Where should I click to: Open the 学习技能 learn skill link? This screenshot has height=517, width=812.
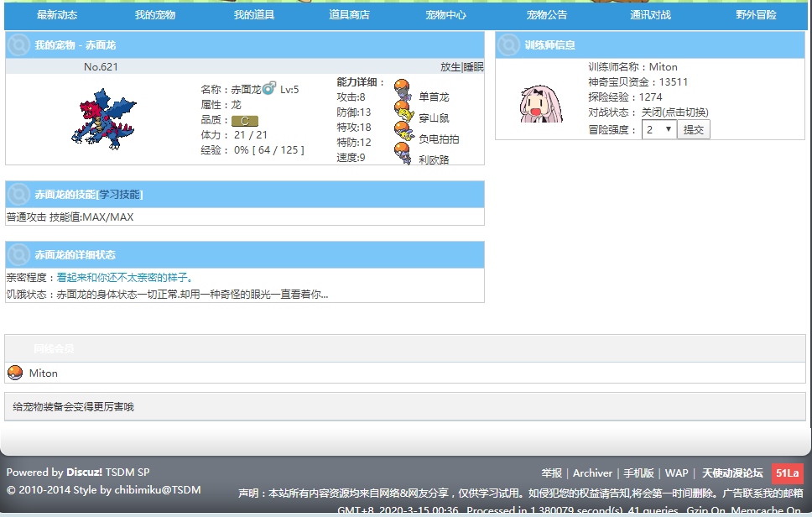click(x=120, y=194)
